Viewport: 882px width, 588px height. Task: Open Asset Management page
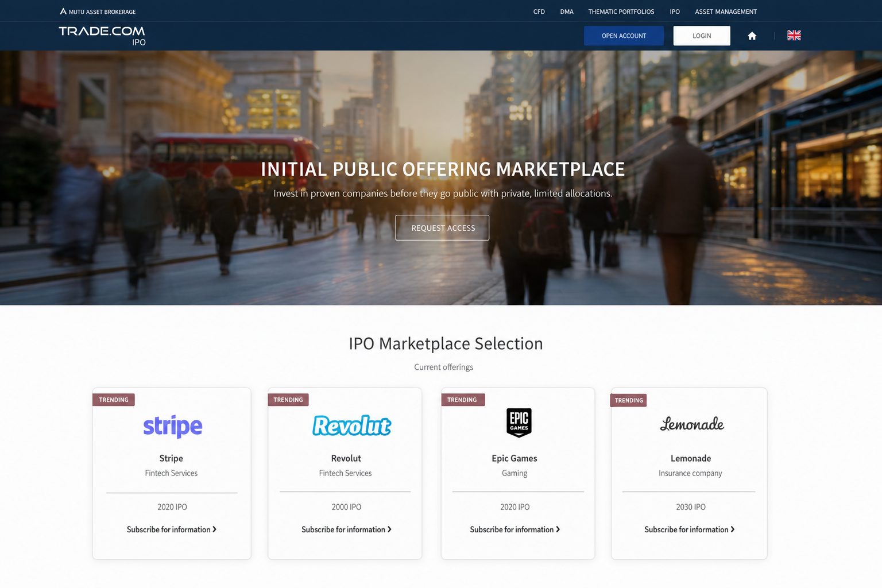726,11
